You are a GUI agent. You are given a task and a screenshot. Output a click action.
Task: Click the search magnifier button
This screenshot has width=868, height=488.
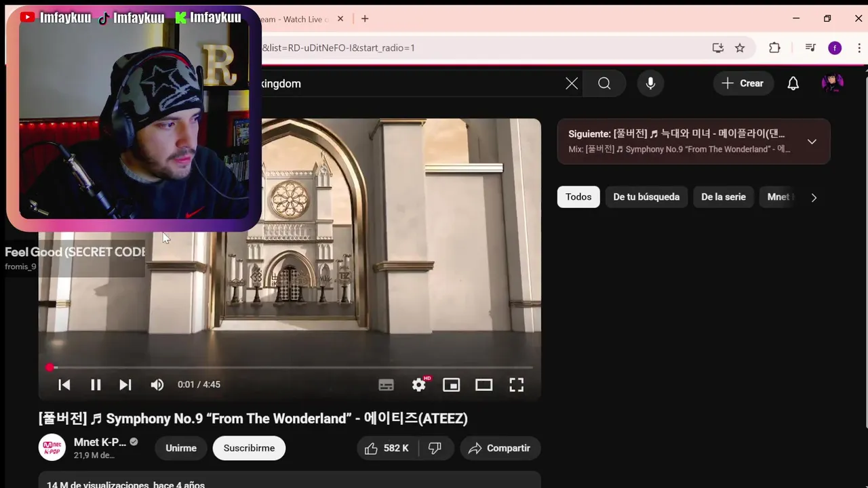coord(604,83)
